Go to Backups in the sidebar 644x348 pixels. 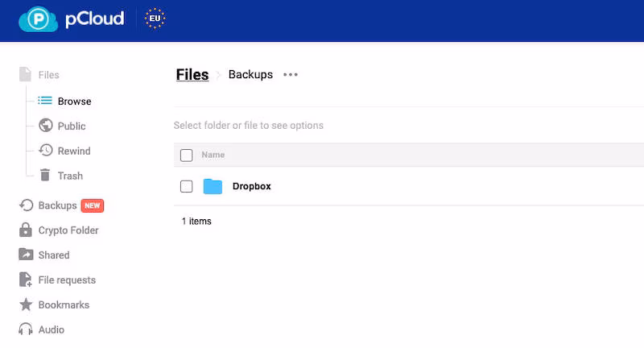point(57,205)
